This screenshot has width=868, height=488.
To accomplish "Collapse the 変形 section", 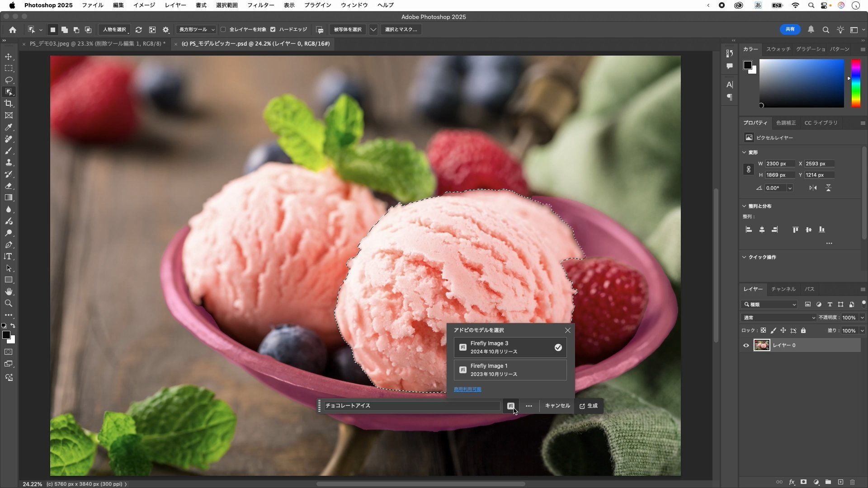I will pos(745,152).
